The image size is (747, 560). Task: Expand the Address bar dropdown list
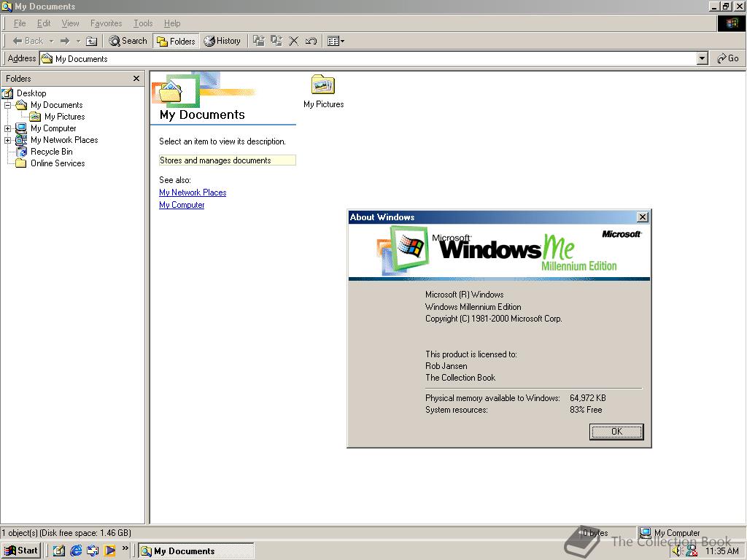tap(703, 58)
